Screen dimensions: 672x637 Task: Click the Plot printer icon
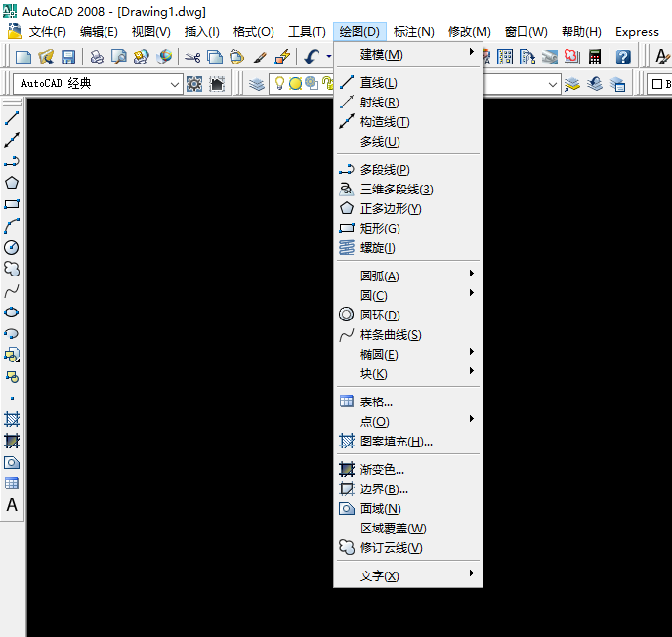(97, 57)
